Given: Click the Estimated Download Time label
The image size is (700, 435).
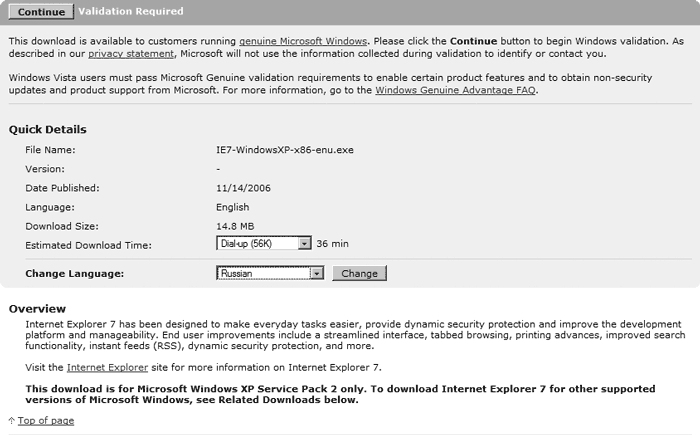Looking at the screenshot, I should point(88,246).
